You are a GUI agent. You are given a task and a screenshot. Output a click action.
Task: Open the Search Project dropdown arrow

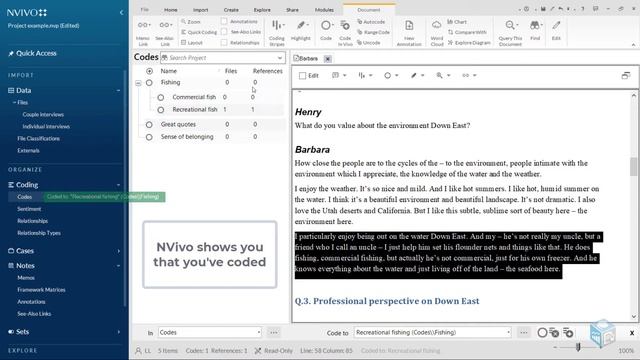click(280, 58)
